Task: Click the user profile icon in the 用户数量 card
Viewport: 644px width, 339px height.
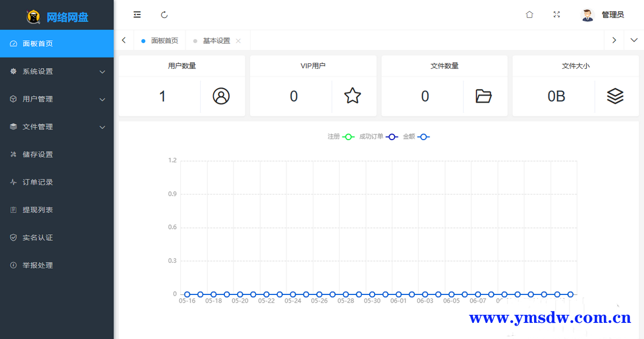Action: (x=221, y=96)
